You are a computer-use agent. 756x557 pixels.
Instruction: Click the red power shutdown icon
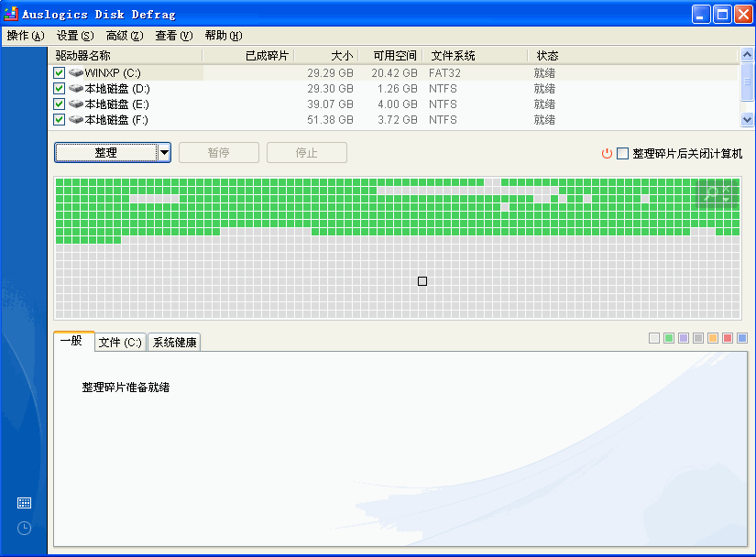coord(607,153)
